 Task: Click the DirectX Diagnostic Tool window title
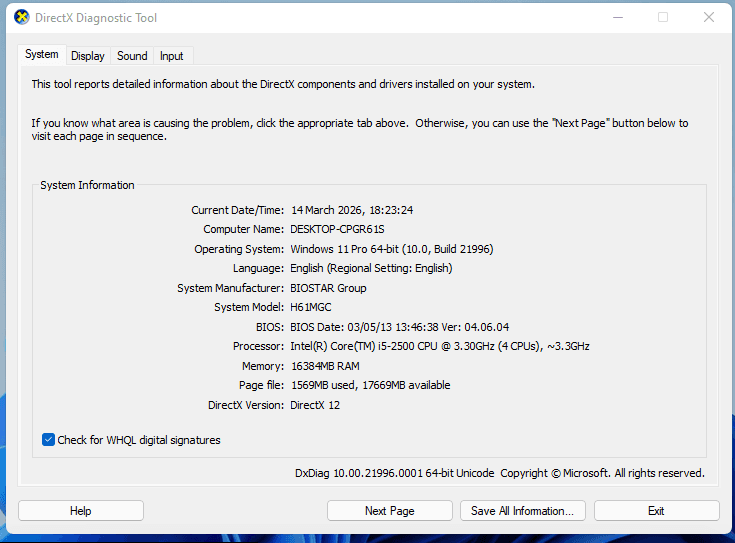tap(96, 18)
